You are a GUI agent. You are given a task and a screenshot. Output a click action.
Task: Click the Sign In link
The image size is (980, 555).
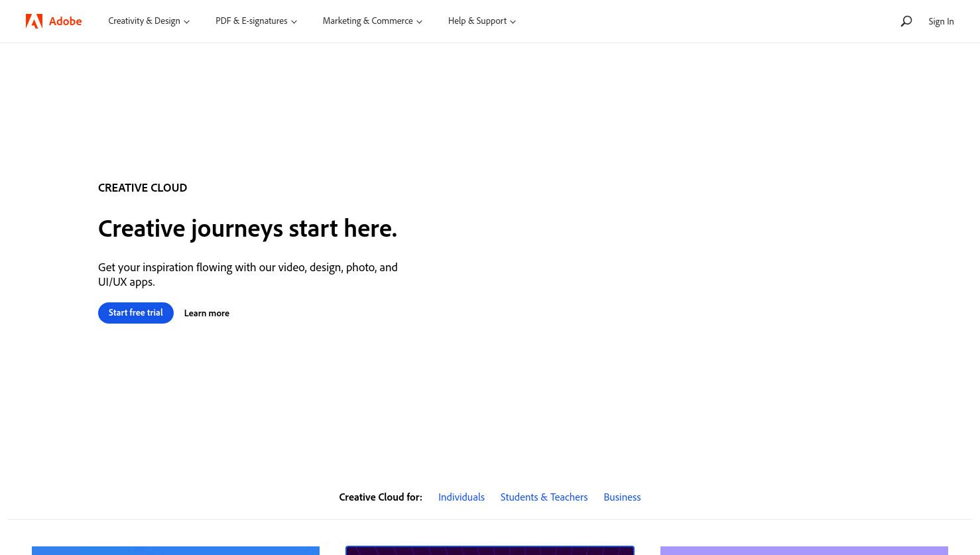tap(941, 21)
